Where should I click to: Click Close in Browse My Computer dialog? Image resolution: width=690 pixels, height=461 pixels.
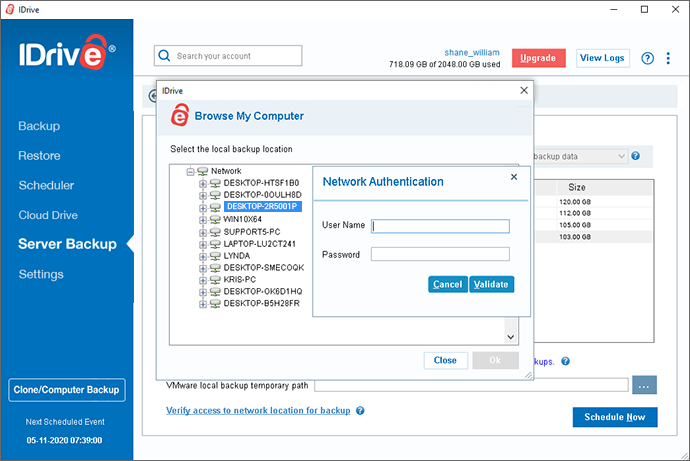coord(445,360)
